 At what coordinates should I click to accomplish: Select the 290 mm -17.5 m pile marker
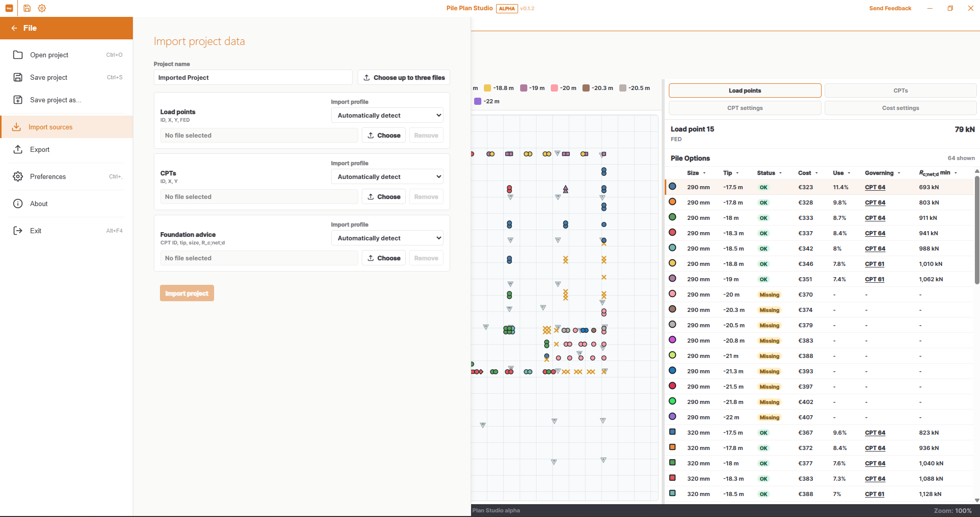pyautogui.click(x=672, y=187)
